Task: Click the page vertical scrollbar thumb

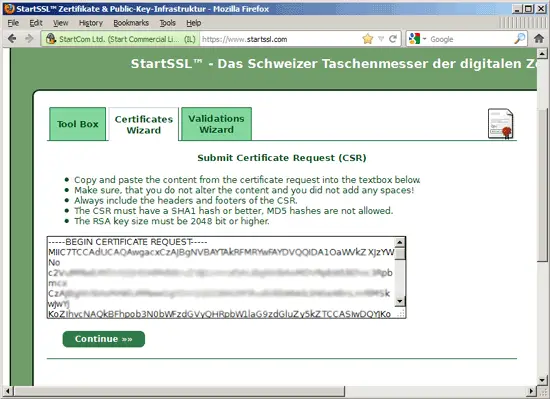Action: 542,185
